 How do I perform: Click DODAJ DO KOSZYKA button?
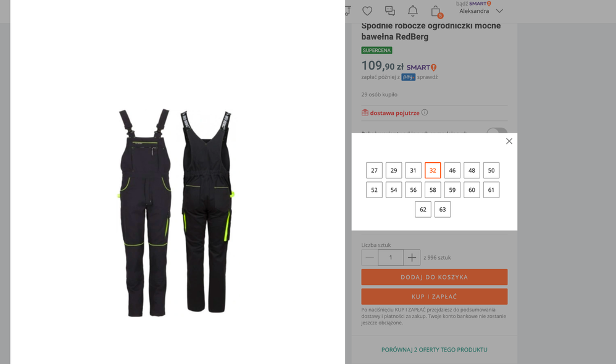point(435,277)
